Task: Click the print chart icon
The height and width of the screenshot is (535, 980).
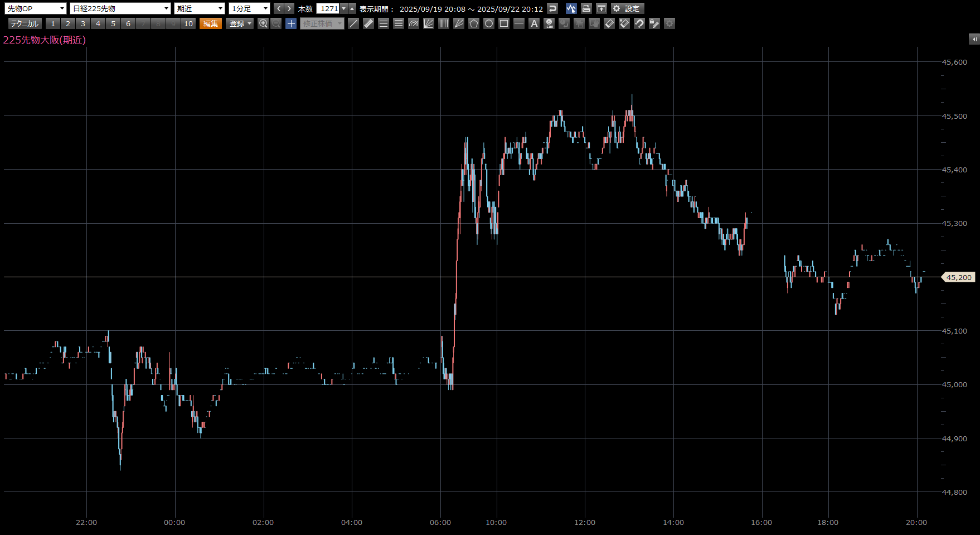Action: point(586,8)
